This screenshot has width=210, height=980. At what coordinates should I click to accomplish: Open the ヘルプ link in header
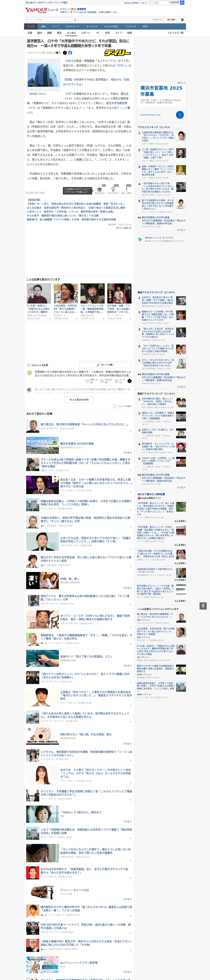pyautogui.click(x=143, y=3)
